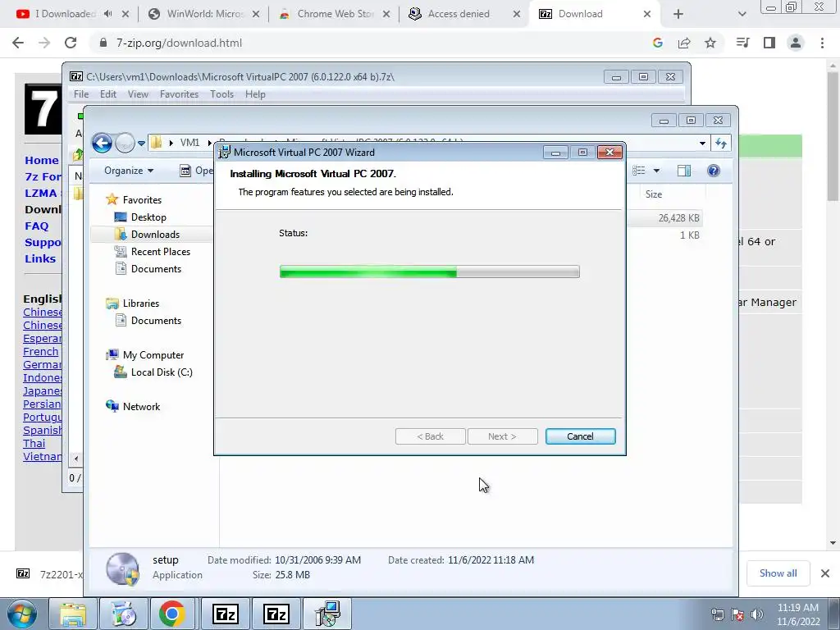Mute the YouTube tab audio icon
The height and width of the screenshot is (630, 840).
pyautogui.click(x=107, y=14)
